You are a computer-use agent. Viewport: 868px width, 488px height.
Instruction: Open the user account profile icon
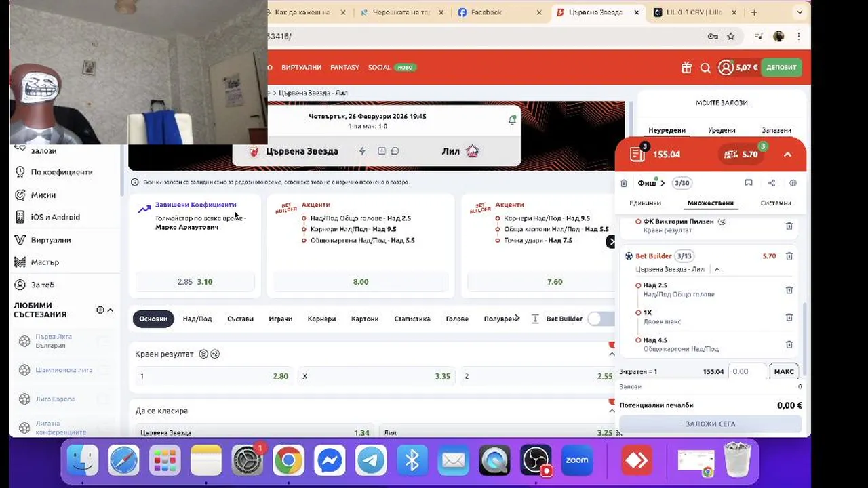[x=726, y=68]
